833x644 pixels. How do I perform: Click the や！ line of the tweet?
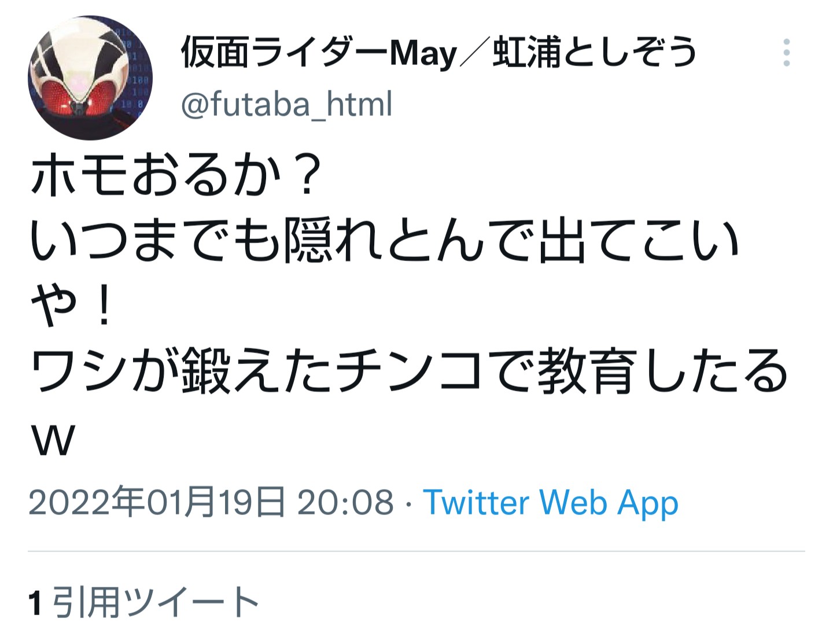tap(72, 306)
